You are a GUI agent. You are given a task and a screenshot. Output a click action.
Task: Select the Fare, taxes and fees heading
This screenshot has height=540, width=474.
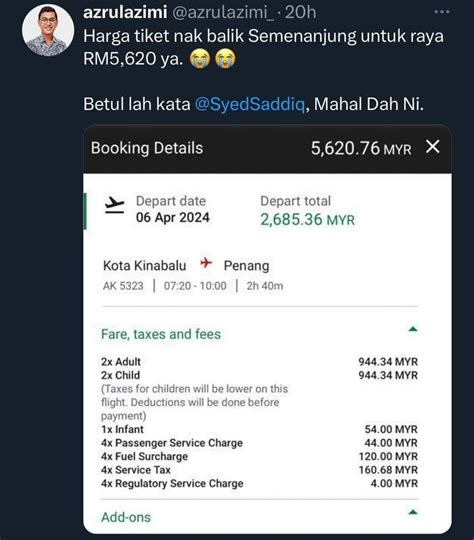coord(161,334)
